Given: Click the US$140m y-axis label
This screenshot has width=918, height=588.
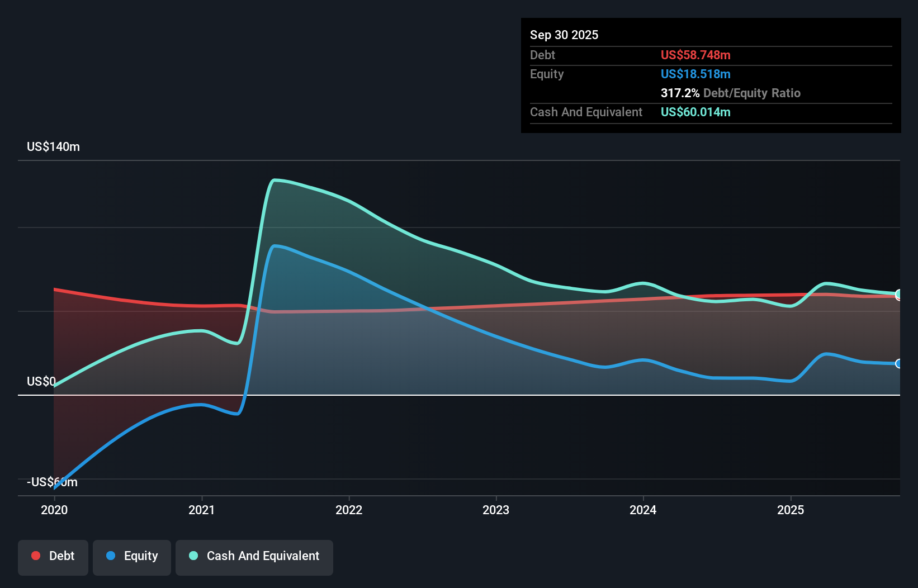Looking at the screenshot, I should (x=53, y=147).
